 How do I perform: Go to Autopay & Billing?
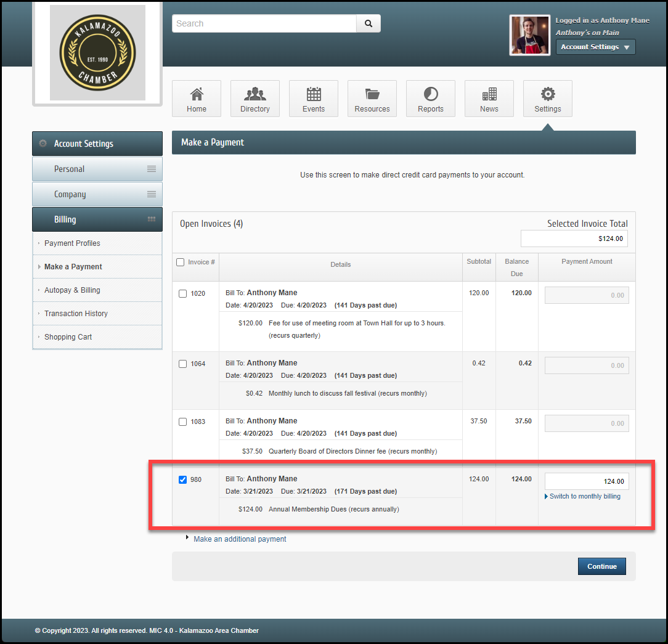72,290
